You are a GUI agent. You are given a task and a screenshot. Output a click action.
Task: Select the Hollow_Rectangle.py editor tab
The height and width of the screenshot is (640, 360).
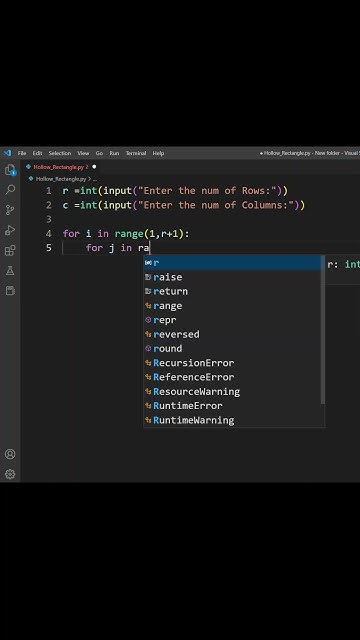(60, 167)
